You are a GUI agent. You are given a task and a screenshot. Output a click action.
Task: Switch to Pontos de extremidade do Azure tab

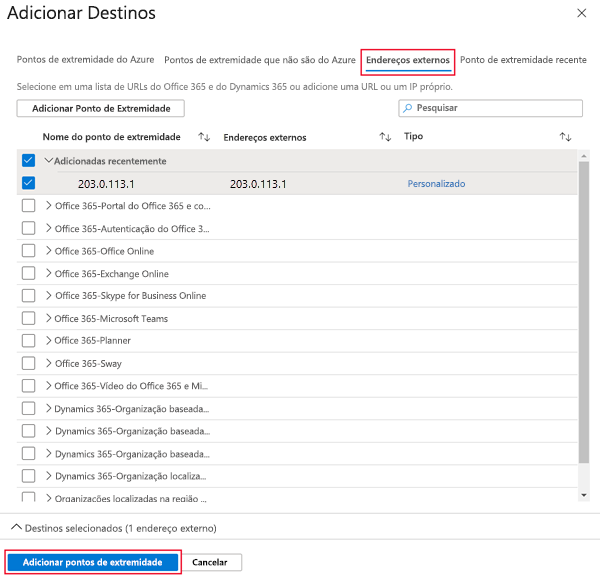pyautogui.click(x=87, y=60)
